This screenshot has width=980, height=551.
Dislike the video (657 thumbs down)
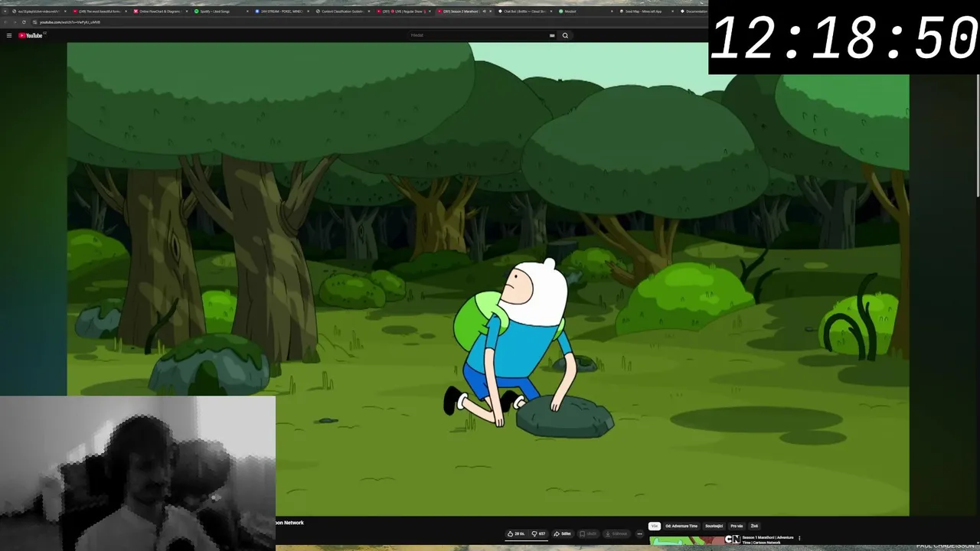coord(538,533)
